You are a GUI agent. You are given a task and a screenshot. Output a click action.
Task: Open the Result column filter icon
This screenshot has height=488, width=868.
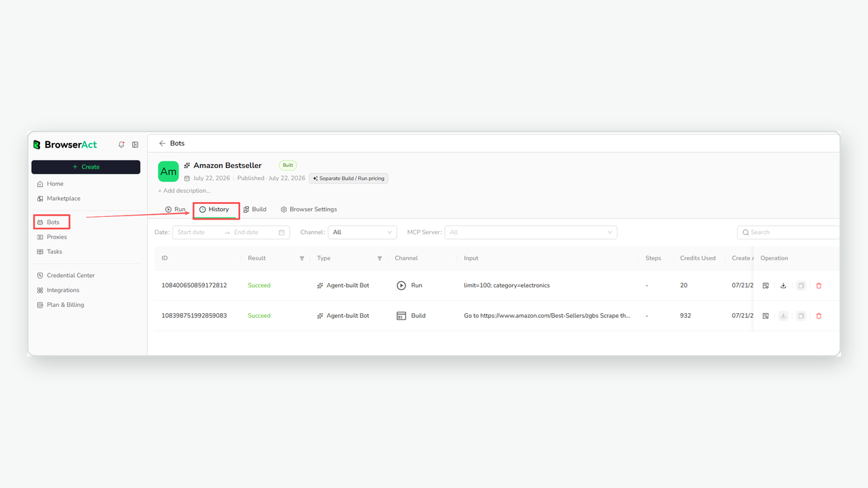302,258
